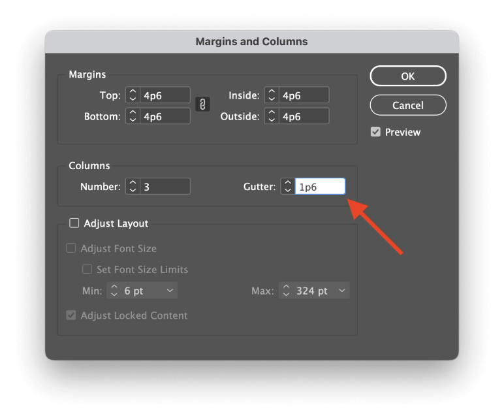The width and height of the screenshot is (504, 420).
Task: Toggle the Set Font Size Limits checkbox
Action: 87,269
